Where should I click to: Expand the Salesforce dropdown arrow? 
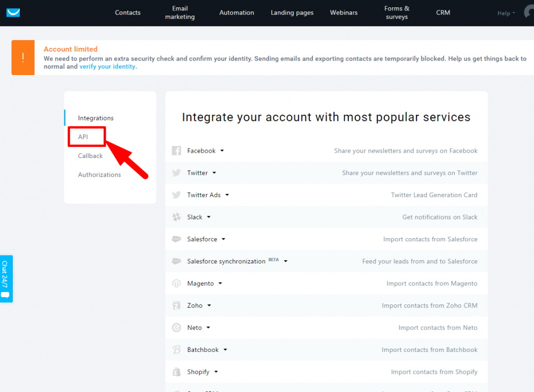point(223,239)
